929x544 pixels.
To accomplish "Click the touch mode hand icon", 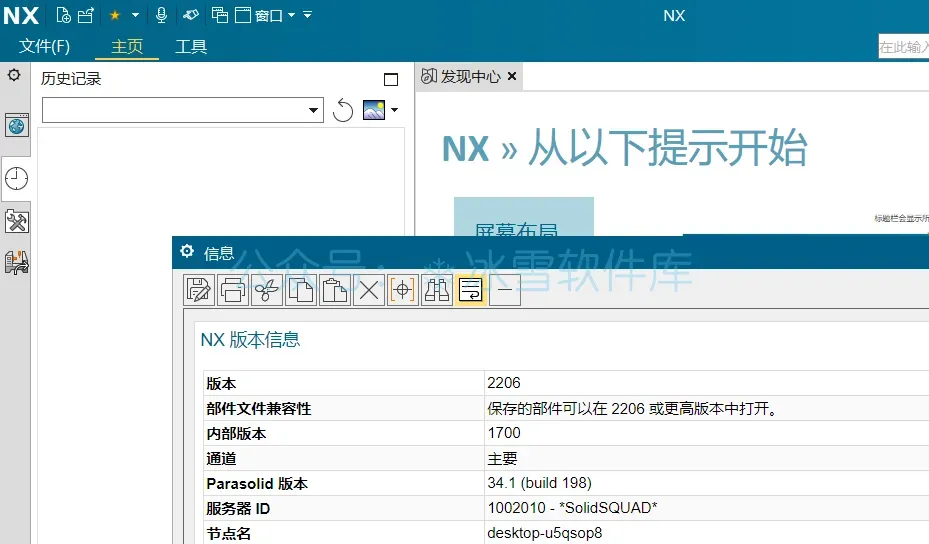I will tap(191, 15).
